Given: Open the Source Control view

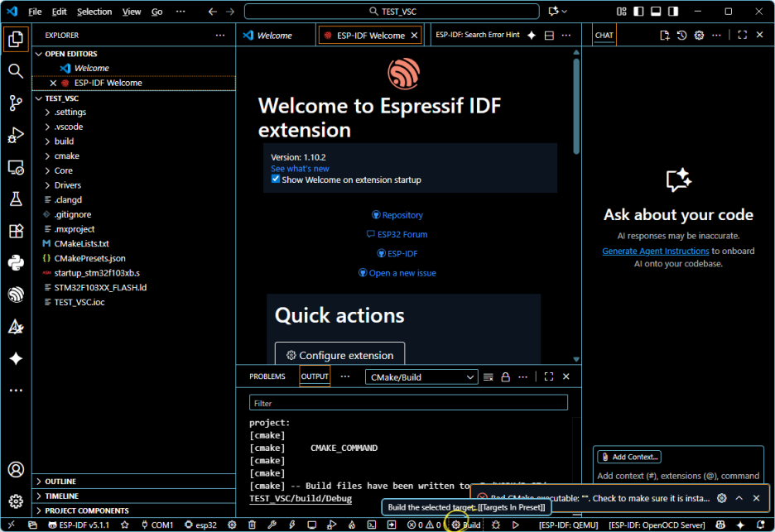Looking at the screenshot, I should [x=16, y=103].
